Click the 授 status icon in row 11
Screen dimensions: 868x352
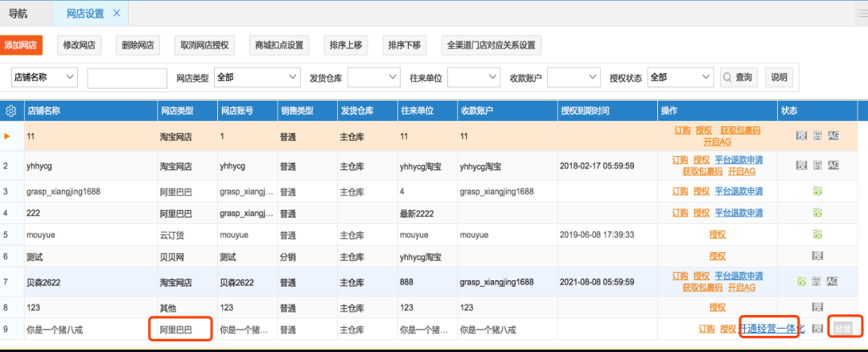coord(801,136)
